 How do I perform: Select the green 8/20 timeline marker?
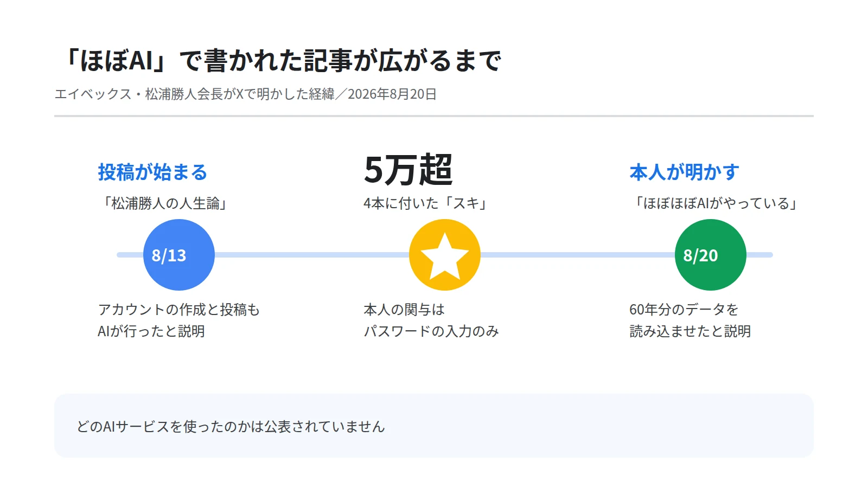[x=711, y=255]
